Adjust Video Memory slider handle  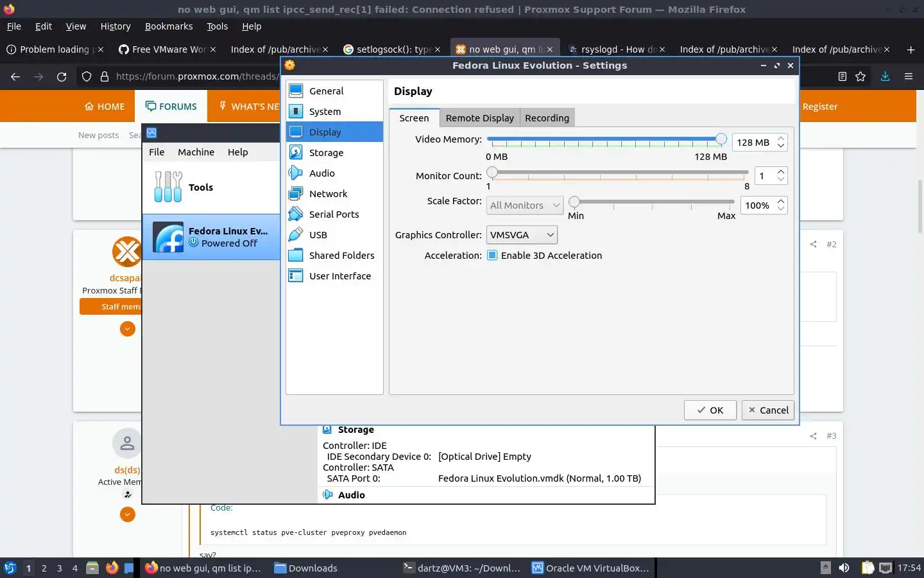point(721,139)
